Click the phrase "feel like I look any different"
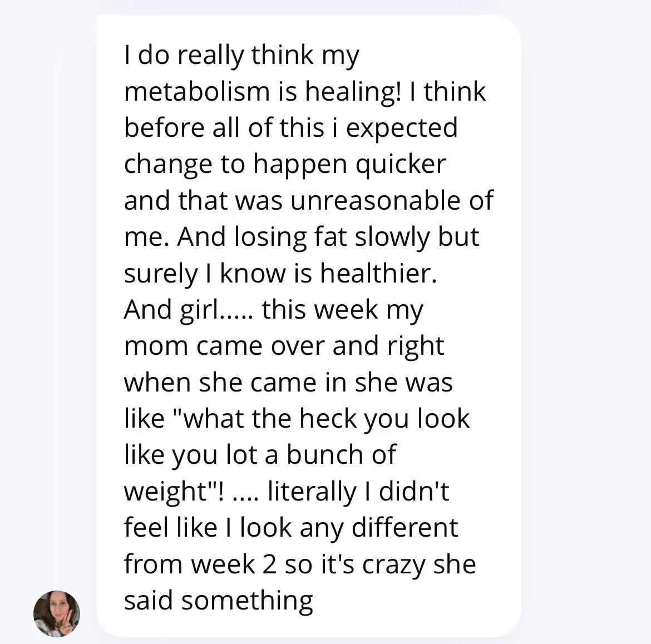Viewport: 651px width, 644px height. click(290, 528)
